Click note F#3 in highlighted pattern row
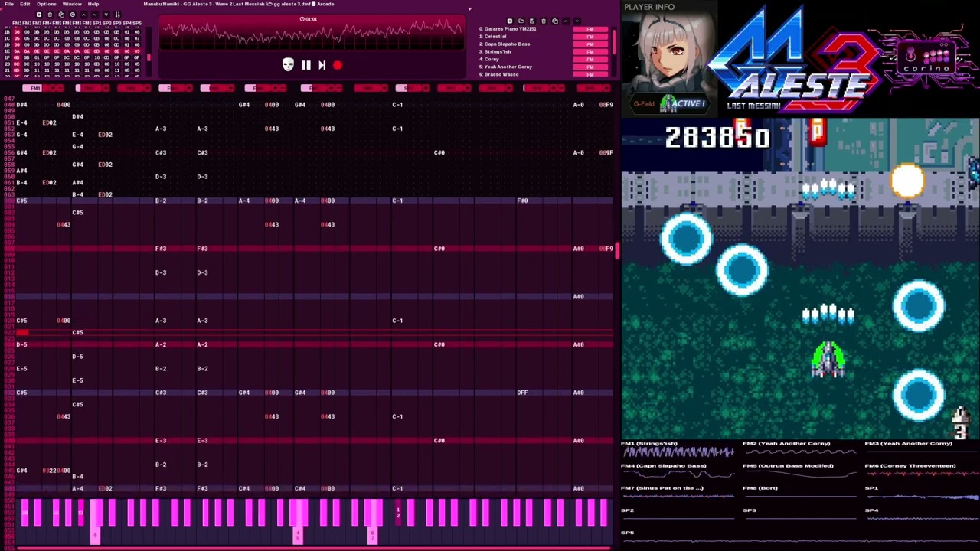This screenshot has height=551, width=980. 161,249
